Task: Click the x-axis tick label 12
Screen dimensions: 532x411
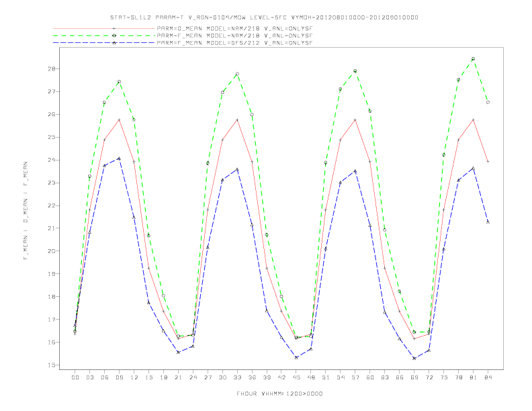Action: pyautogui.click(x=134, y=377)
